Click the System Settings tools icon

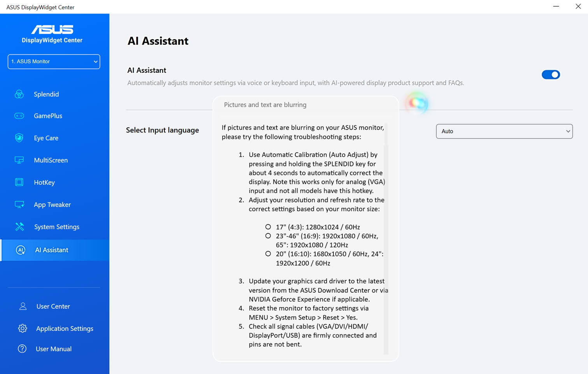pos(19,227)
